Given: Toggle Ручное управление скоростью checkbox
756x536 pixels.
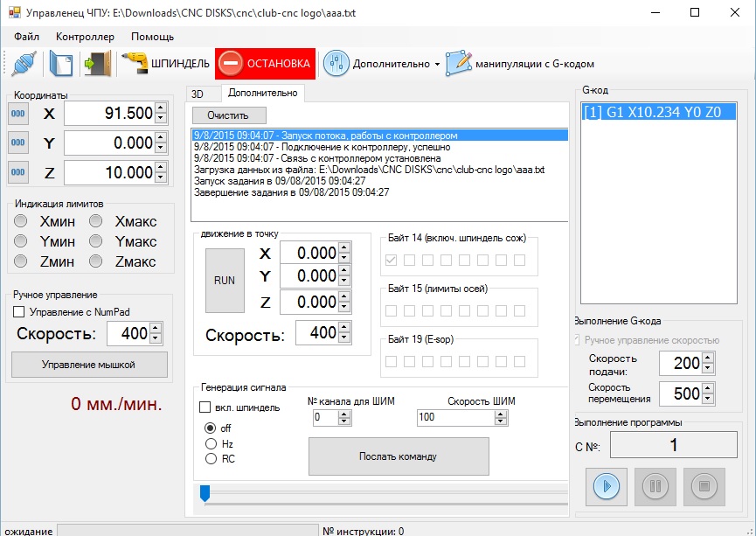Looking at the screenshot, I should (577, 340).
